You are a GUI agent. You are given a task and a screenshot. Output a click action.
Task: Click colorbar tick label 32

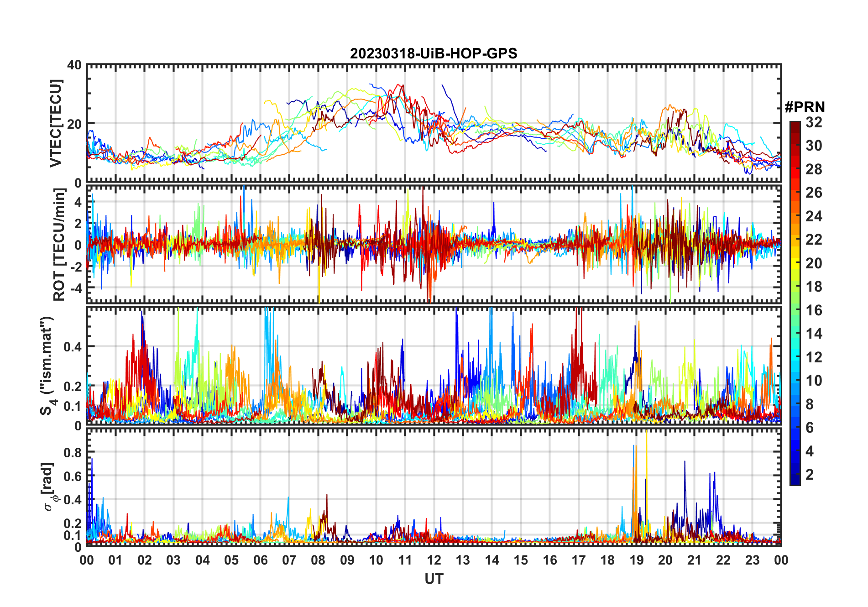pos(814,122)
